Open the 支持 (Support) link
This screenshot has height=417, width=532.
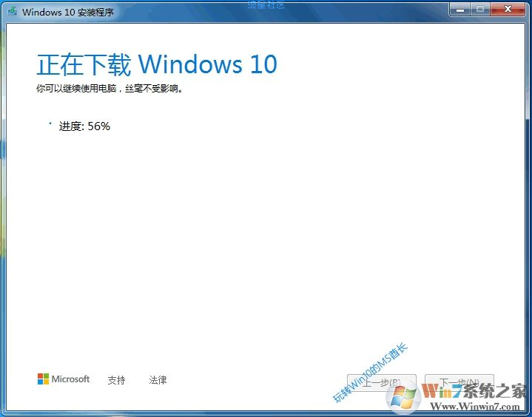point(116,380)
